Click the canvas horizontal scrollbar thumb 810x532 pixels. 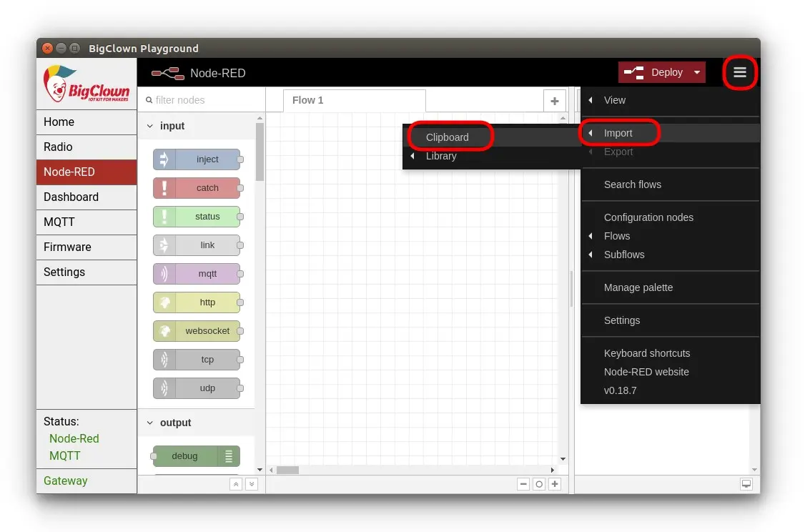coord(287,470)
